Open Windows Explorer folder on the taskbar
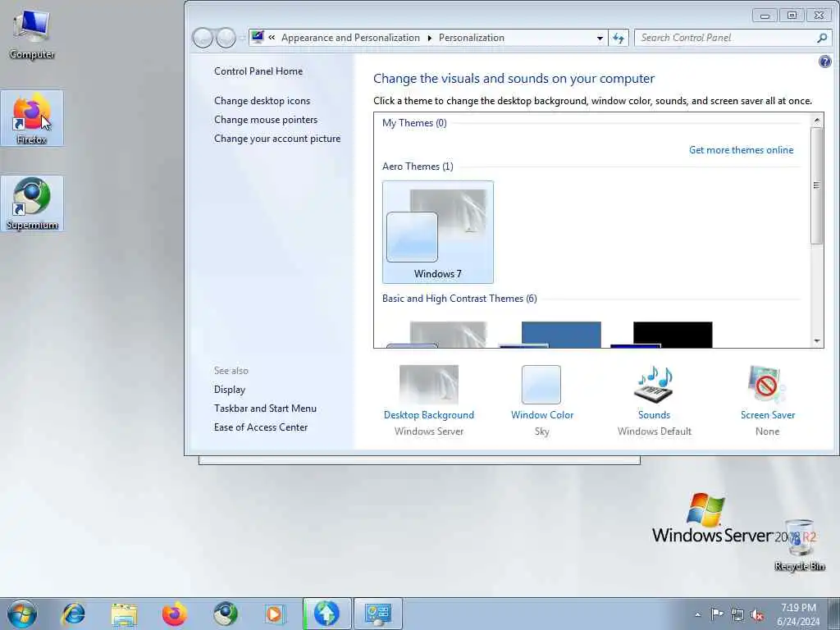 [x=125, y=614]
